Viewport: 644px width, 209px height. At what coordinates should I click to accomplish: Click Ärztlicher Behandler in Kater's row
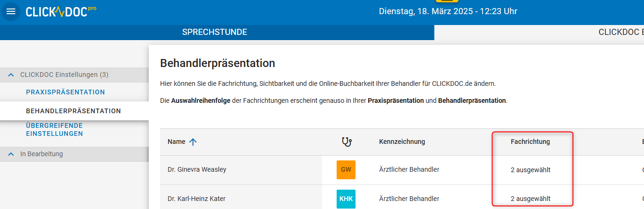409,199
